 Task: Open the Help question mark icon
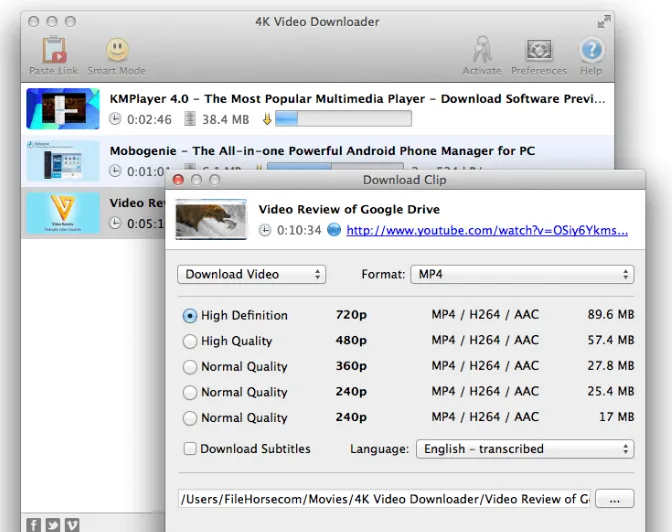[591, 49]
